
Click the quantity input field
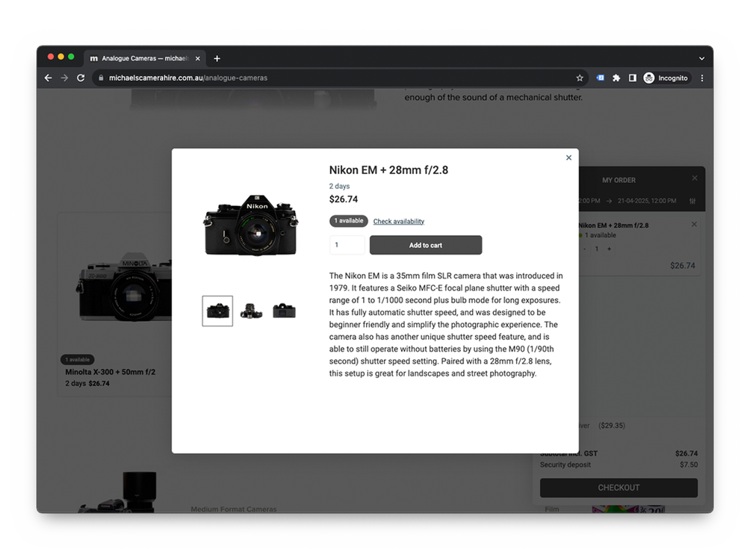347,245
